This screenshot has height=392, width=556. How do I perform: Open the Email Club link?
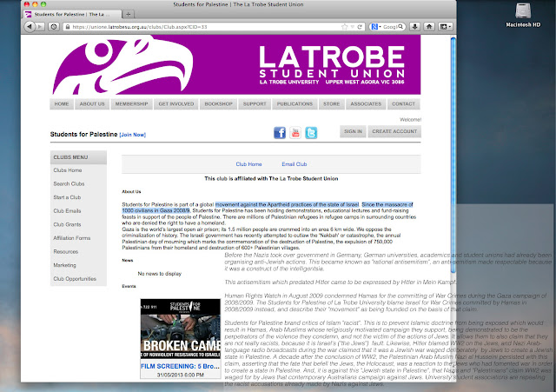click(x=295, y=164)
